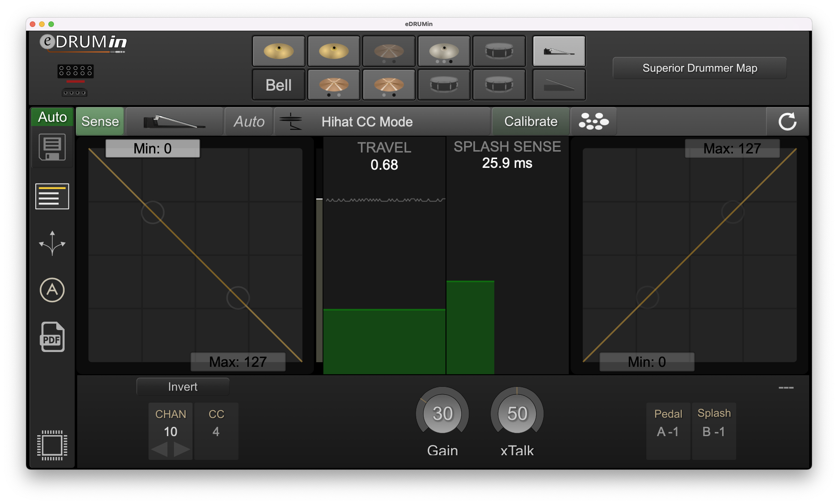Select the highlighted hi-hat pedal input
This screenshot has height=504, width=838.
tap(559, 51)
